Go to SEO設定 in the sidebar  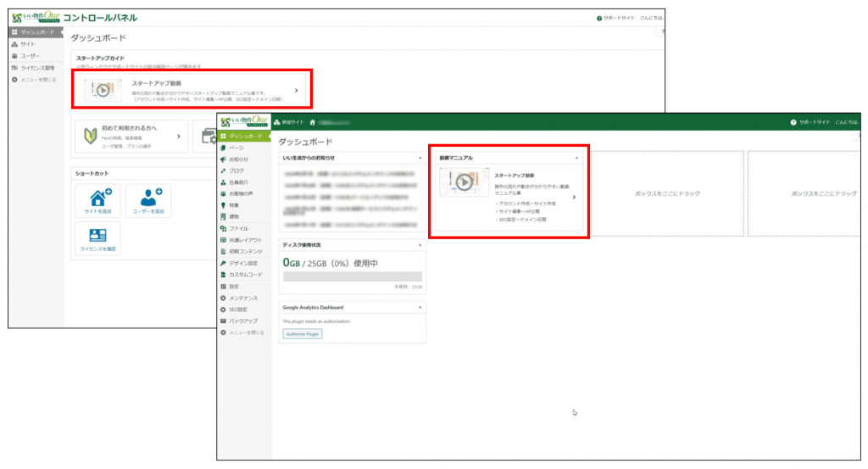pos(238,310)
